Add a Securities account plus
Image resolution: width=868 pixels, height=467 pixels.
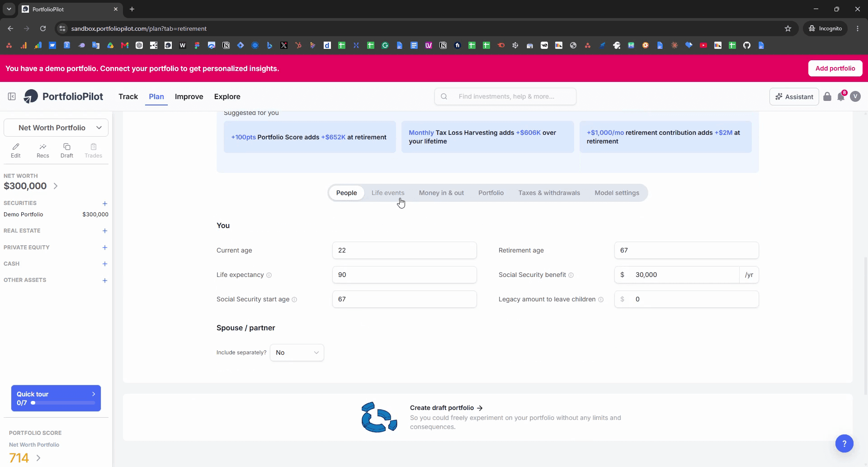coord(105,204)
